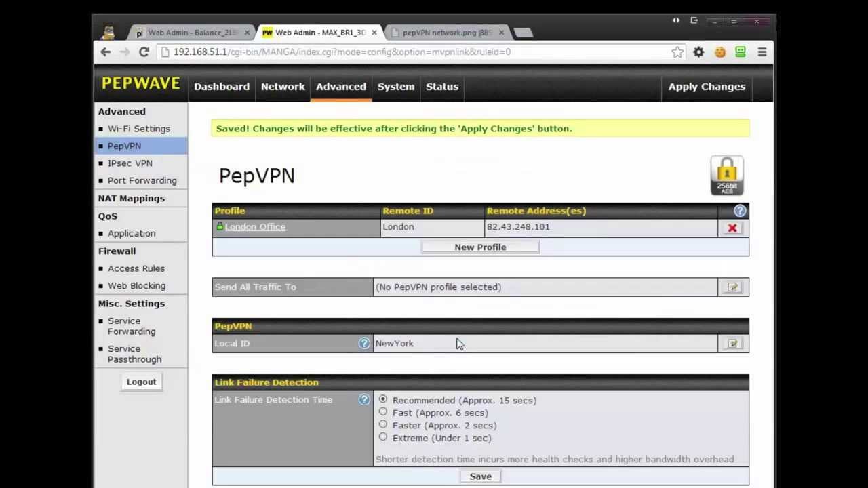Select Faster (Approx. 2 secs) option
The height and width of the screenshot is (488, 868).
[383, 424]
